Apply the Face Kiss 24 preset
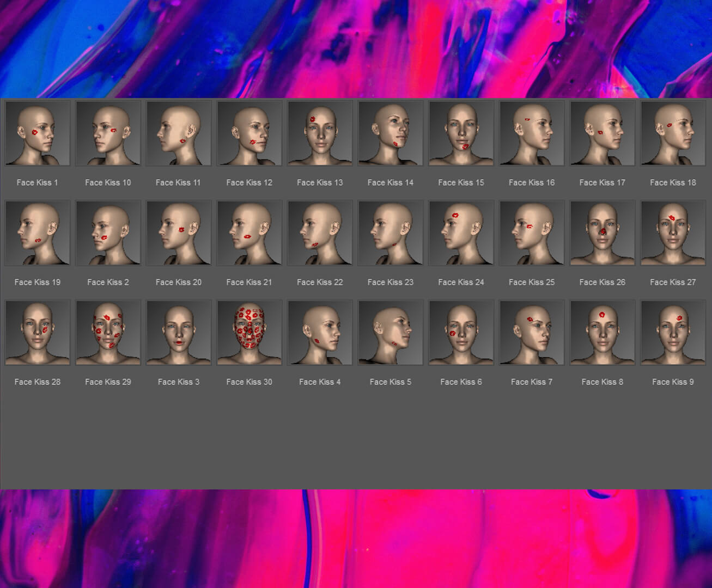 click(x=461, y=232)
